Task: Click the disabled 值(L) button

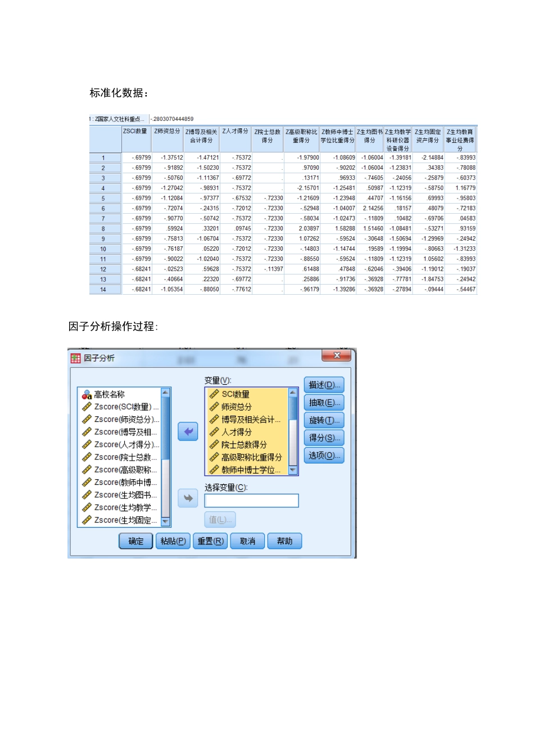Action: coord(220,520)
